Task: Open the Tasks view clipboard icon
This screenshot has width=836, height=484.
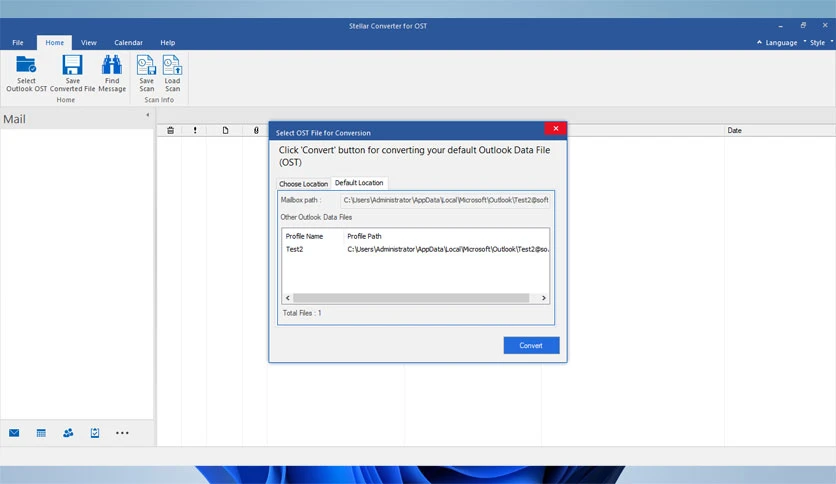Action: pyautogui.click(x=95, y=433)
